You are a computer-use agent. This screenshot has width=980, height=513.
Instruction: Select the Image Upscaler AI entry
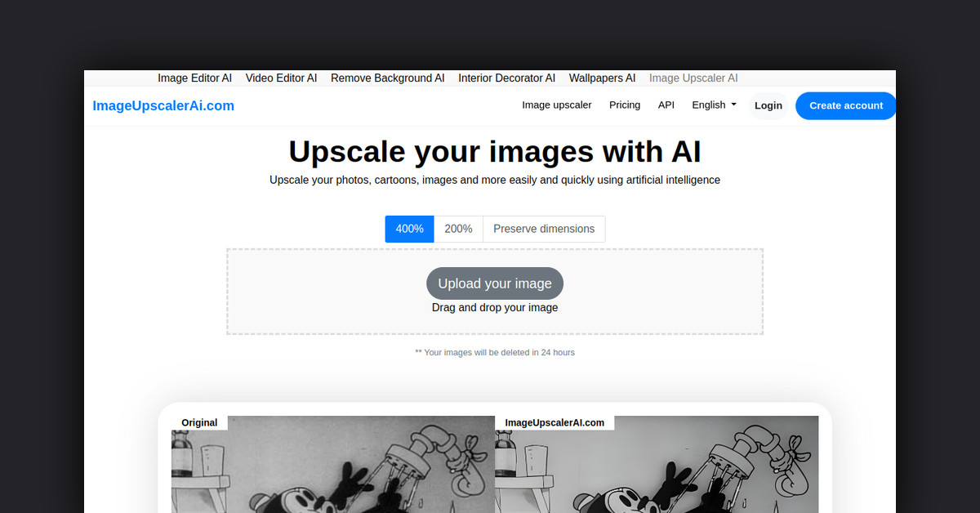coord(693,78)
